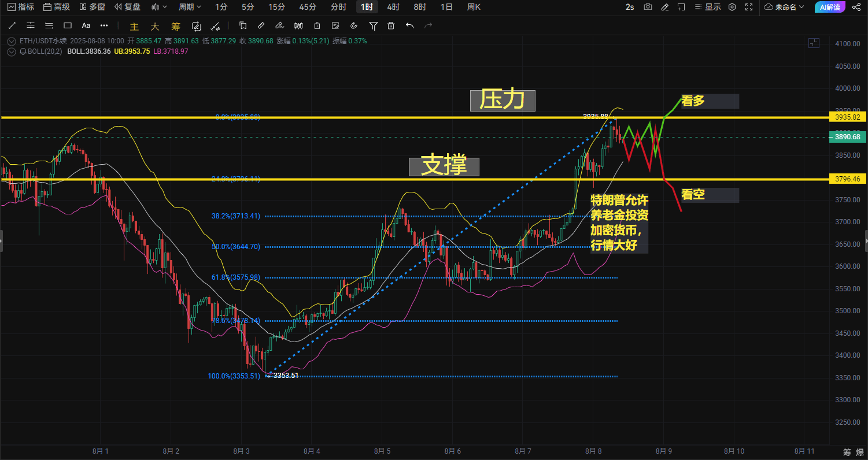Click the 3935.82 price label
The image size is (868, 460).
(x=848, y=117)
